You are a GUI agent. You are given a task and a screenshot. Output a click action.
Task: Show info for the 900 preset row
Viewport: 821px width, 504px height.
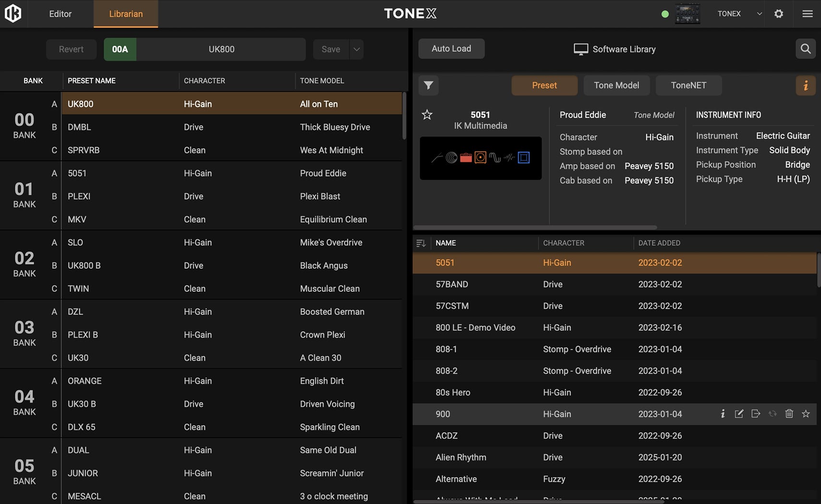723,414
